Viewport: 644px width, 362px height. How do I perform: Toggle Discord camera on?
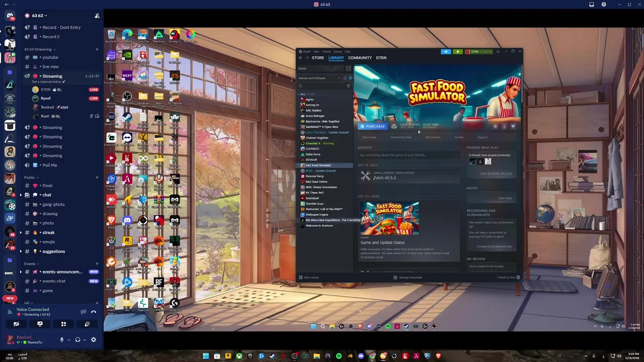(16, 324)
